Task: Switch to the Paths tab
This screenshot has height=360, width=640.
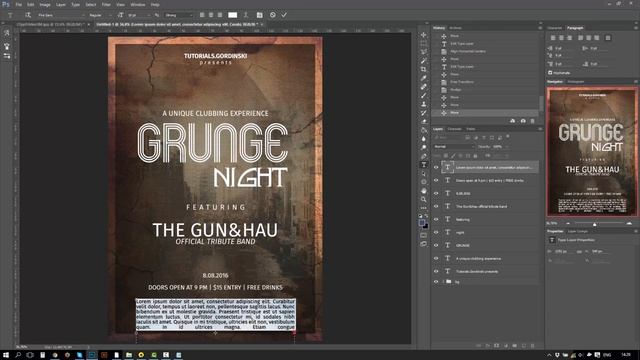Action: 471,129
